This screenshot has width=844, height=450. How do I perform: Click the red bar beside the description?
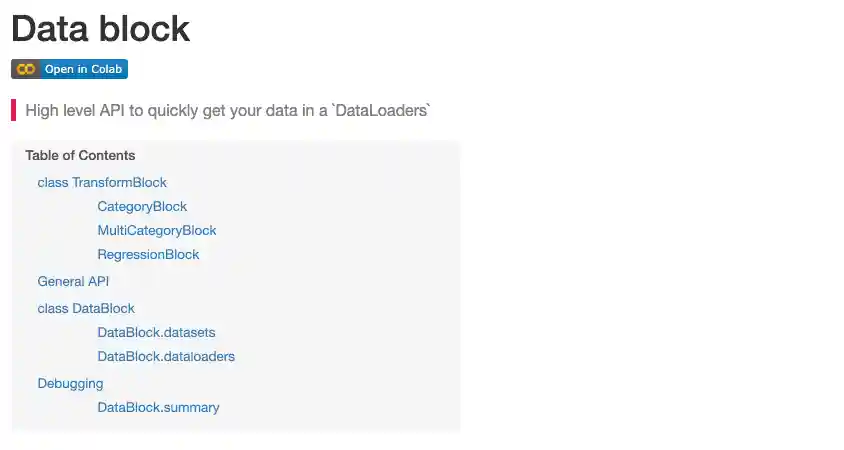tap(14, 110)
